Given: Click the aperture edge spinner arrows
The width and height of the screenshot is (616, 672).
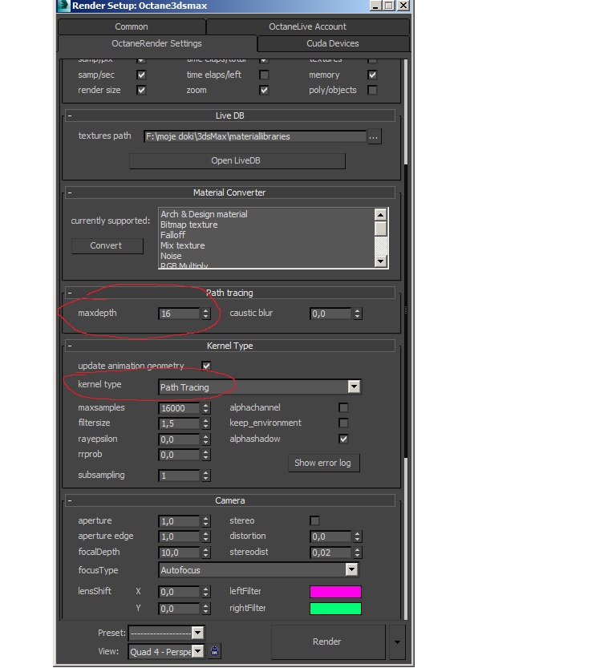Looking at the screenshot, I should [206, 536].
